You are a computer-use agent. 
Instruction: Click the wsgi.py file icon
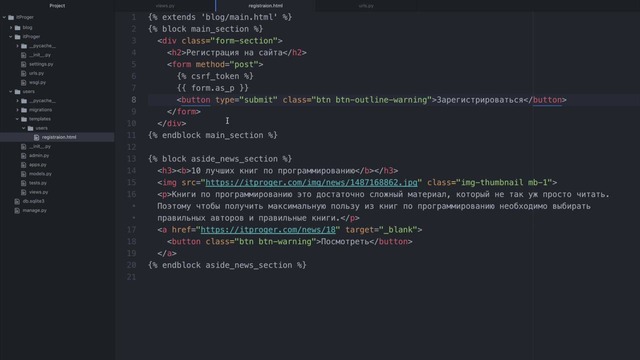click(24, 82)
